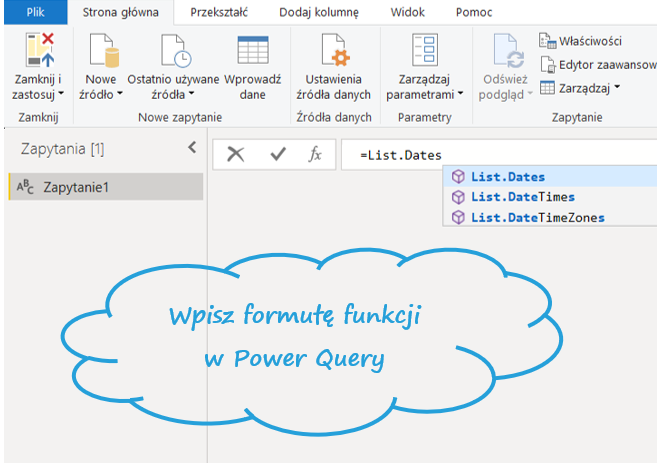
Task: Expand the Nowe źródło dropdown arrow
Action: pos(120,95)
